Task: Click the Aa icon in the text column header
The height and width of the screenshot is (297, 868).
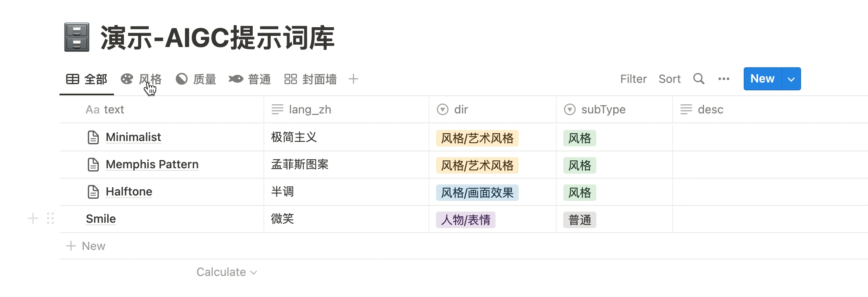Action: [92, 109]
